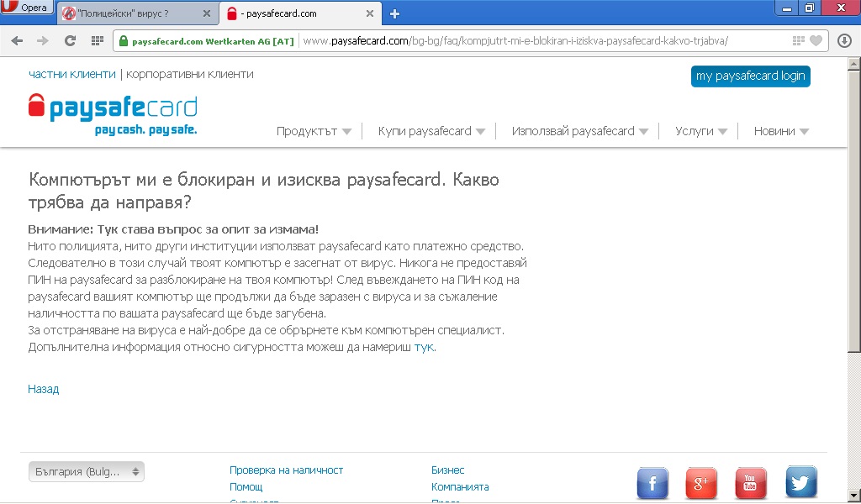Click the page scrollbar down arrow
Viewport: 861px width, 504px height.
[x=854, y=496]
